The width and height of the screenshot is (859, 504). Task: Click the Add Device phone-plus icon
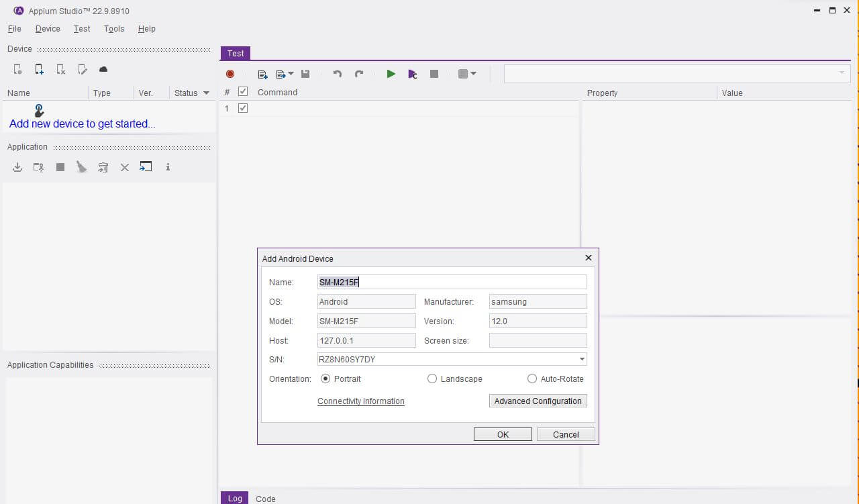coord(40,69)
